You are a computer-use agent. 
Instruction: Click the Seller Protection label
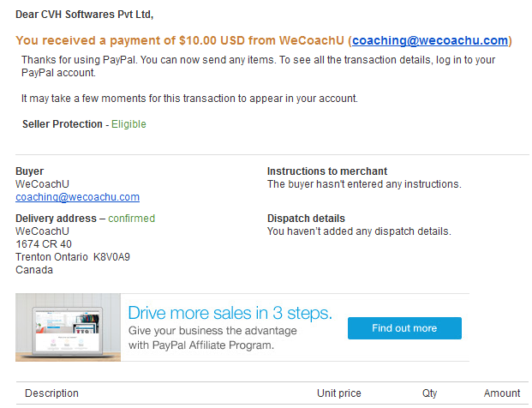pyautogui.click(x=63, y=124)
